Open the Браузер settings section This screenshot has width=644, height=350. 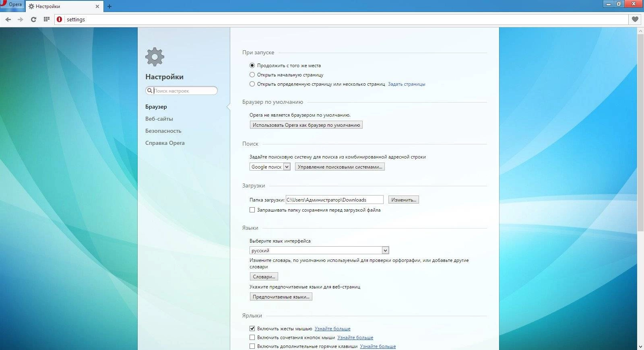point(156,107)
